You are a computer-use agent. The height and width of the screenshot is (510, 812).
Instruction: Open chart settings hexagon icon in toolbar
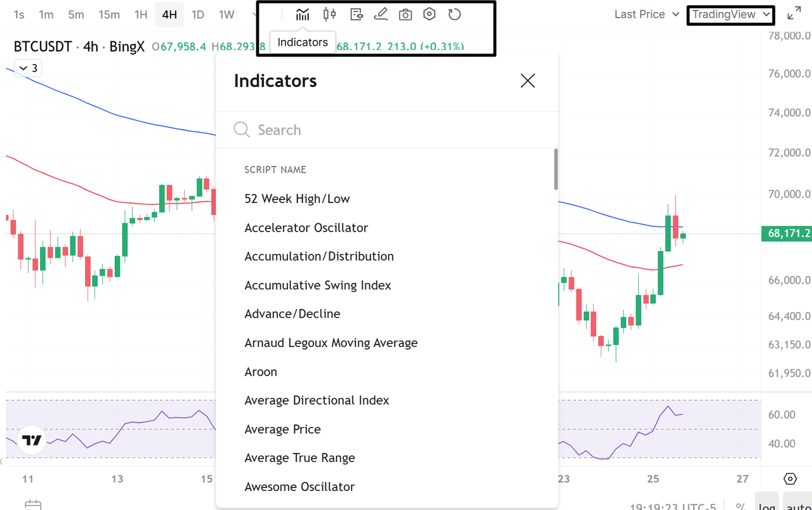(429, 15)
